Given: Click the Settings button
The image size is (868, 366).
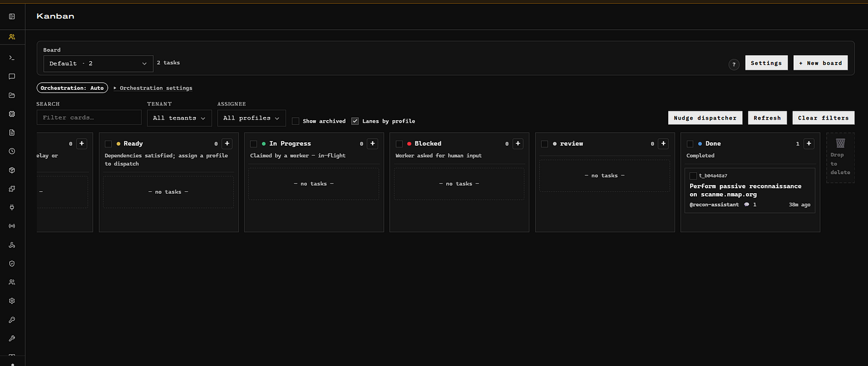Looking at the screenshot, I should pyautogui.click(x=766, y=63).
